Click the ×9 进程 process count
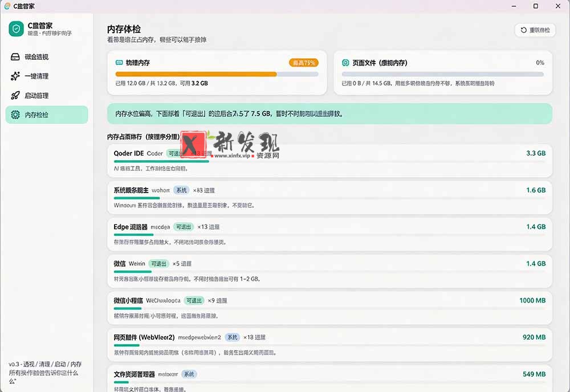Viewport: 570px width, 392px height. click(217, 301)
